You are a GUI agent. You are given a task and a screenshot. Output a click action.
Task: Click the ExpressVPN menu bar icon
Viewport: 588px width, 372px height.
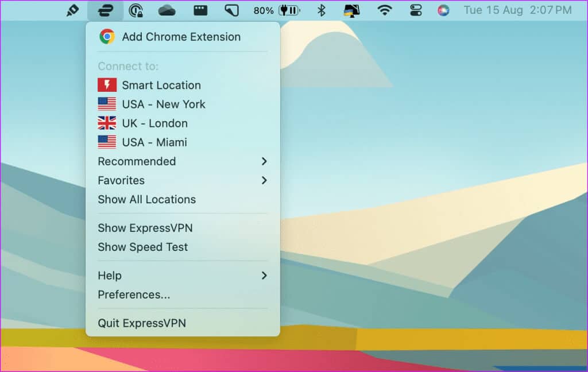(105, 10)
